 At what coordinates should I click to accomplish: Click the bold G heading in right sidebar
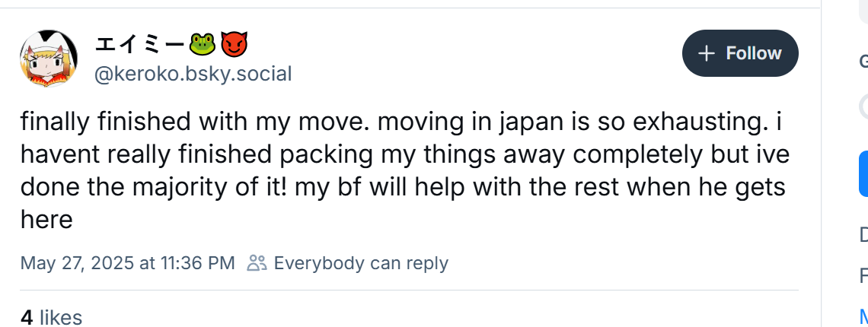(x=863, y=62)
